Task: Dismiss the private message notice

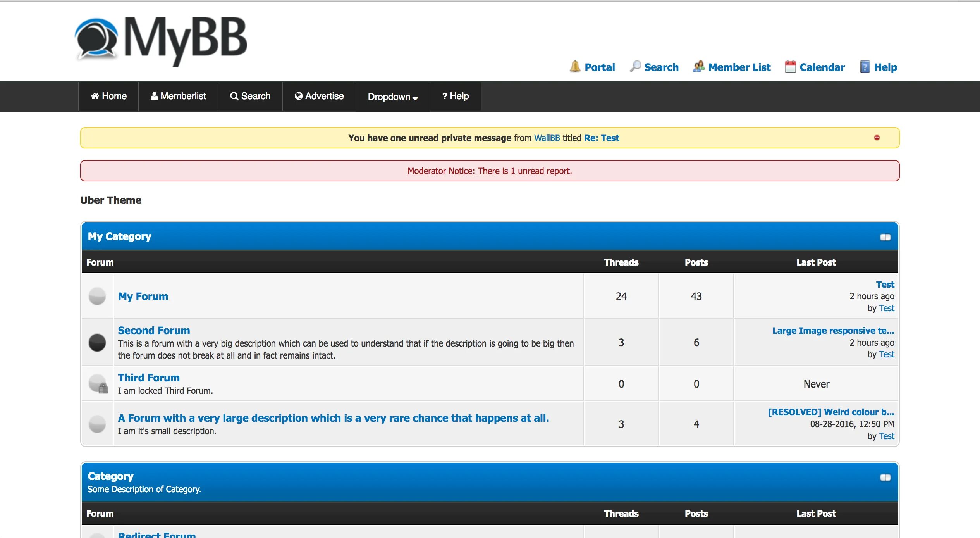Action: 877,138
